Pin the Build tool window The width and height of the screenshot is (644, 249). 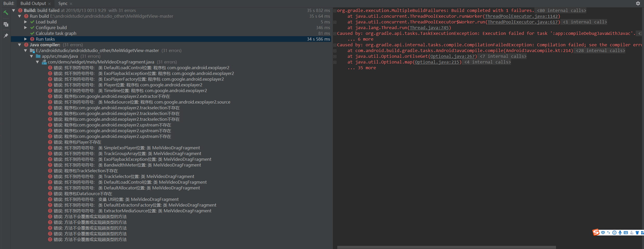pyautogui.click(x=6, y=35)
